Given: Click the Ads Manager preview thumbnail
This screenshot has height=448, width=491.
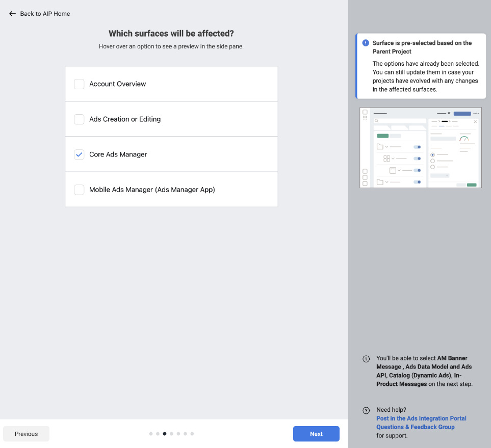Looking at the screenshot, I should [420, 147].
